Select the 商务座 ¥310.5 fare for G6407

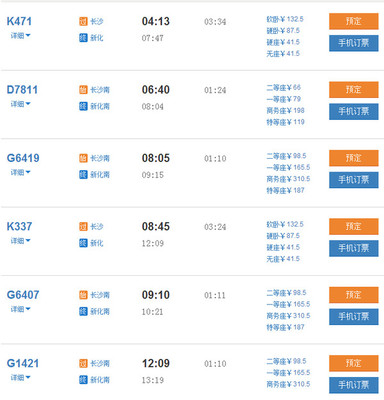(x=288, y=316)
